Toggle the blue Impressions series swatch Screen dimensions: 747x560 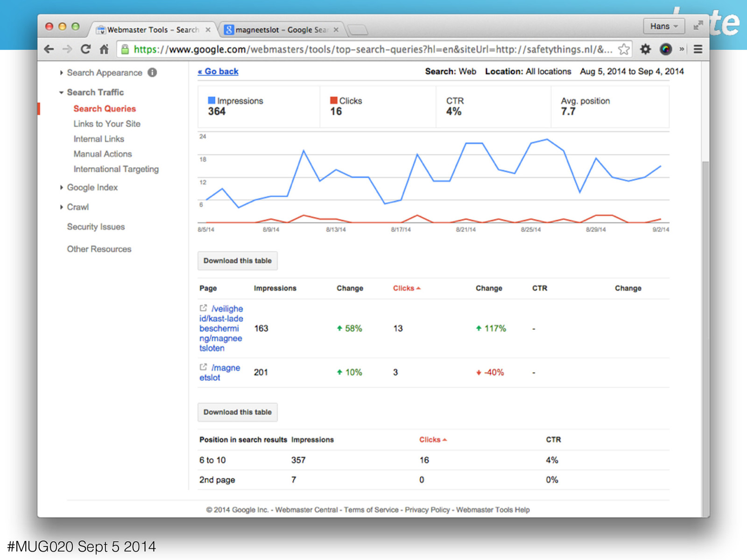211,100
